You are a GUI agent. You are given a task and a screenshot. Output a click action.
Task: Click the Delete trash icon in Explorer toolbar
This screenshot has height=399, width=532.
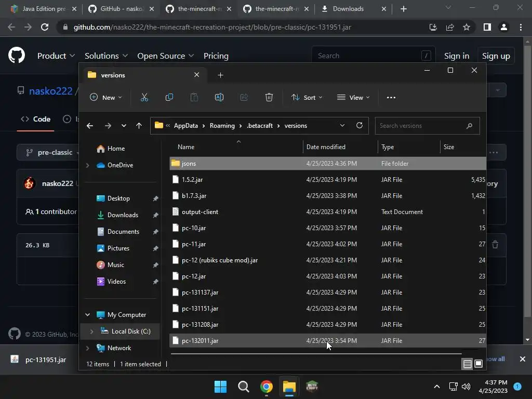click(269, 97)
